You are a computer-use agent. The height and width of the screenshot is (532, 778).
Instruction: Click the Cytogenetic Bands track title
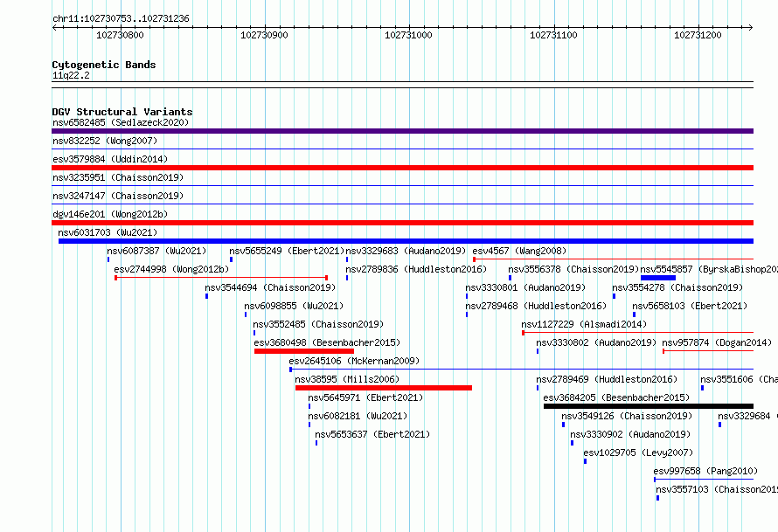pyautogui.click(x=104, y=65)
